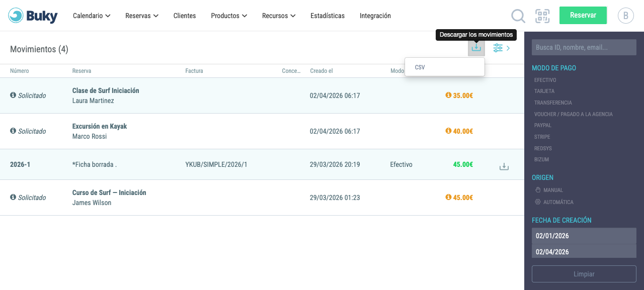This screenshot has width=644, height=290.
Task: Expand the Productos dropdown
Action: click(229, 16)
